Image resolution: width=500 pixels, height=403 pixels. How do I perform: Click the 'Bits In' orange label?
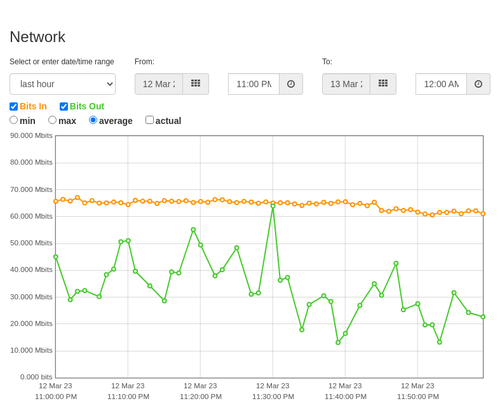coord(33,106)
